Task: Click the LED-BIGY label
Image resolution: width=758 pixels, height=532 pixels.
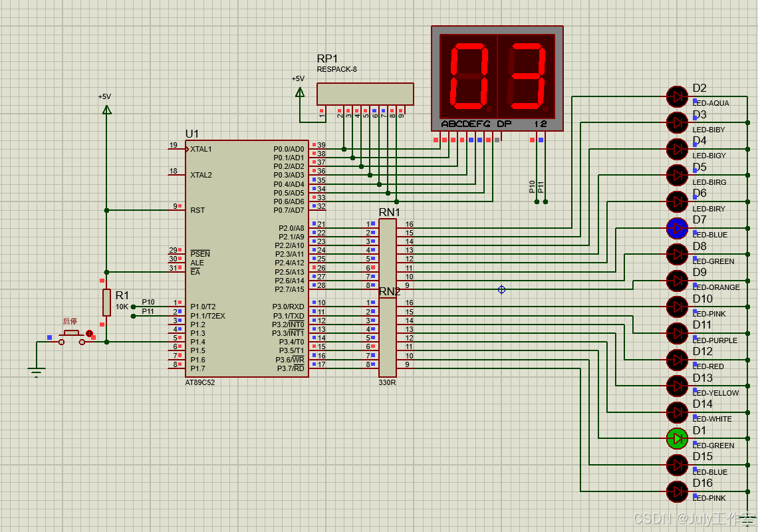Action: pos(709,156)
